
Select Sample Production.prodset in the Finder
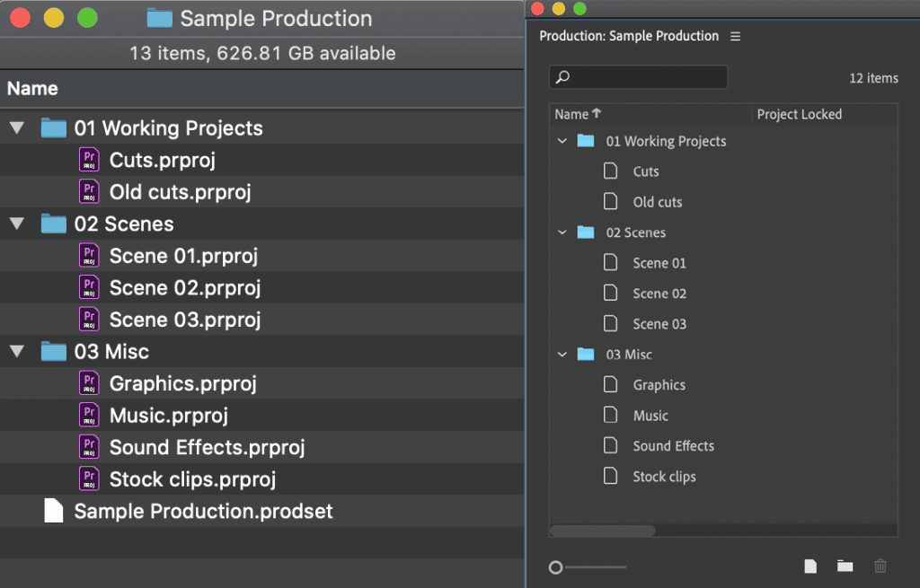(204, 511)
